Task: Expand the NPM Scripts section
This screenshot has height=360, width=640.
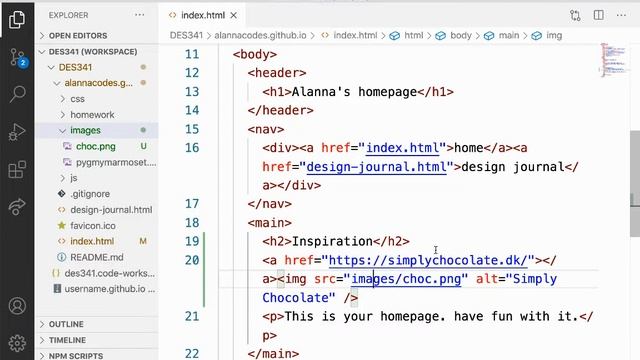Action: 97,356
